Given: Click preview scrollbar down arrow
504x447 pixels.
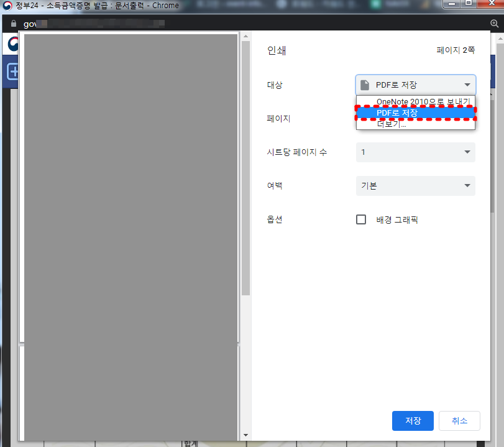Looking at the screenshot, I should coord(246,435).
